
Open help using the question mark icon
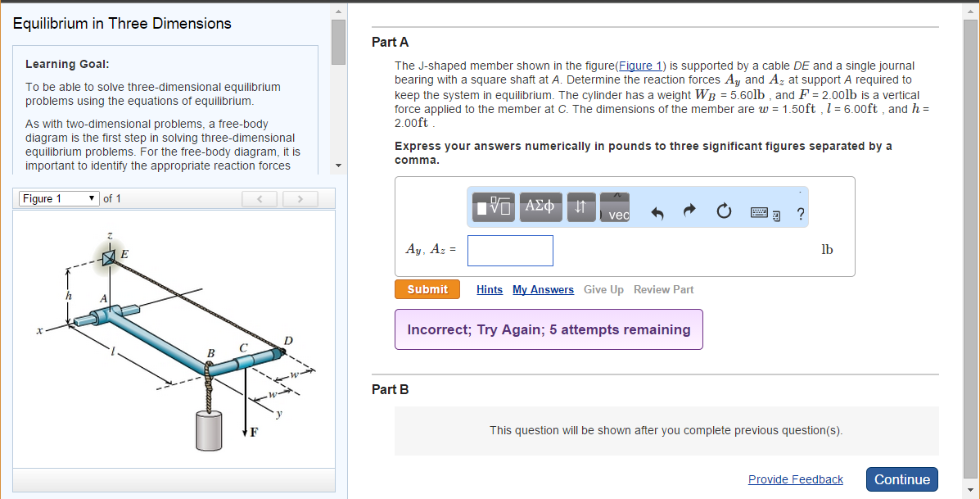(x=800, y=211)
